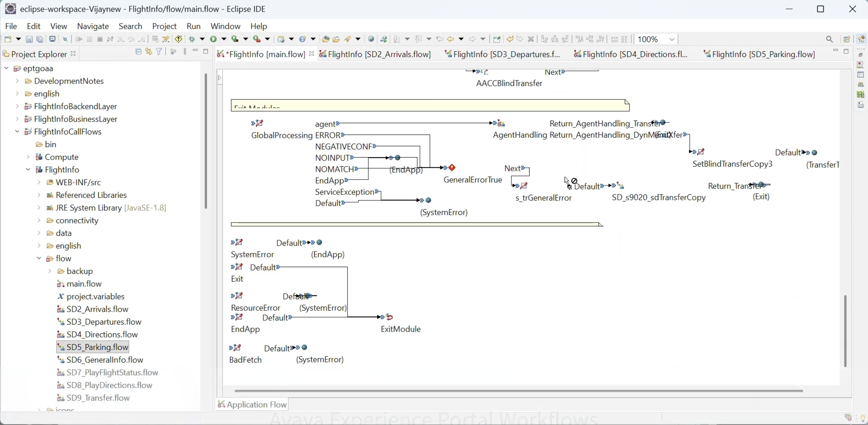Collapse the flow folder in tree
The image size is (868, 425).
point(39,258)
